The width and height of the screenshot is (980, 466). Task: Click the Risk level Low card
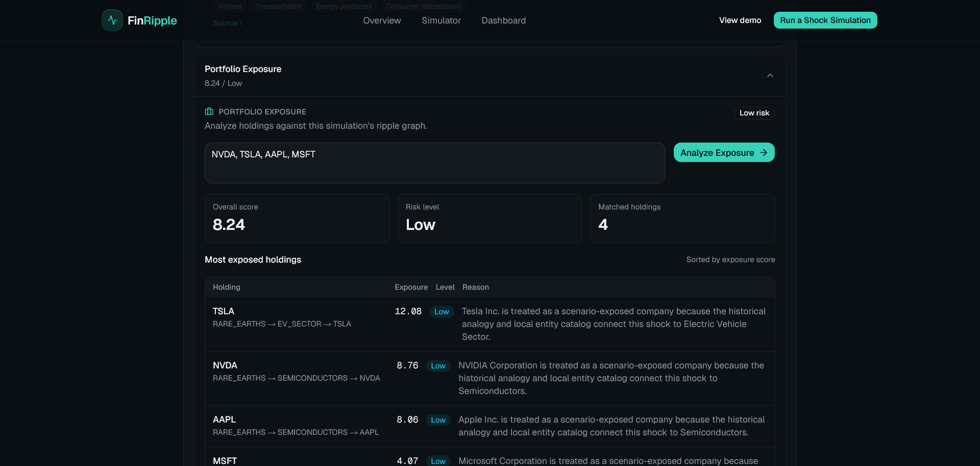click(x=490, y=218)
